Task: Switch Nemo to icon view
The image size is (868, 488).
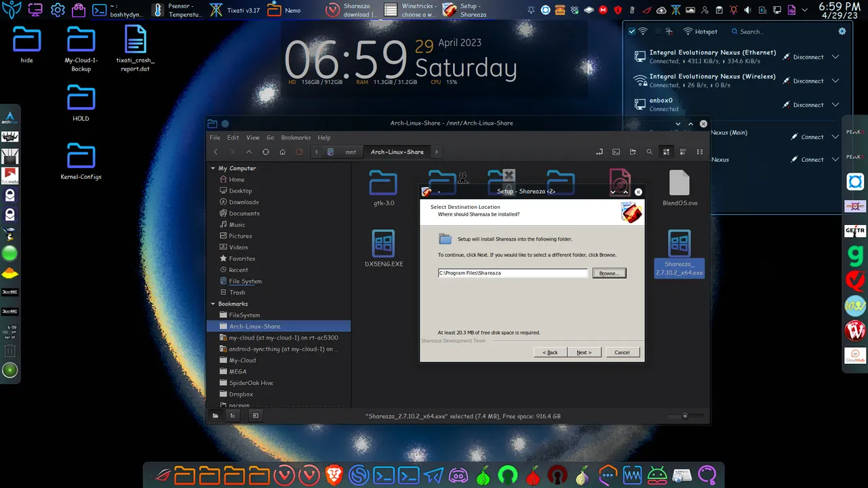Action: (x=666, y=152)
